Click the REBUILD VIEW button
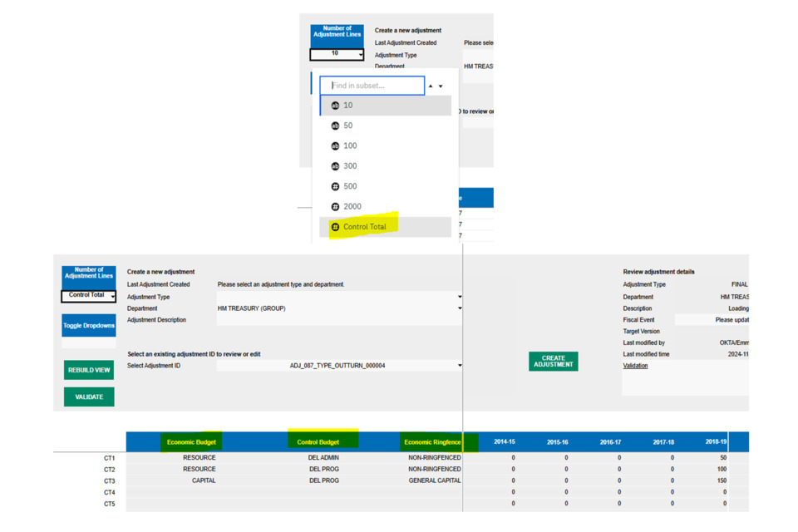 pyautogui.click(x=89, y=370)
